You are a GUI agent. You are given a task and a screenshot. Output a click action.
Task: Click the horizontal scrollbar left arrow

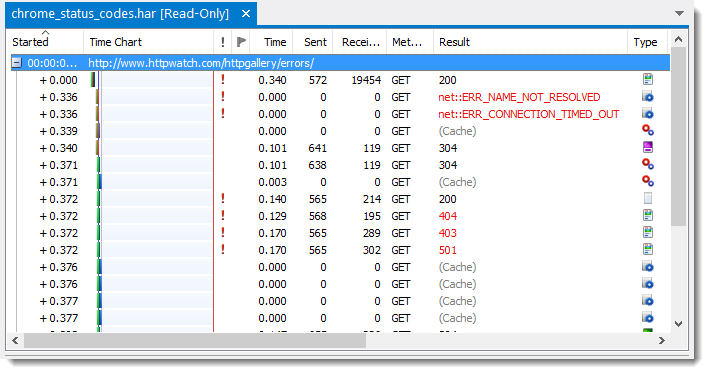click(x=15, y=341)
